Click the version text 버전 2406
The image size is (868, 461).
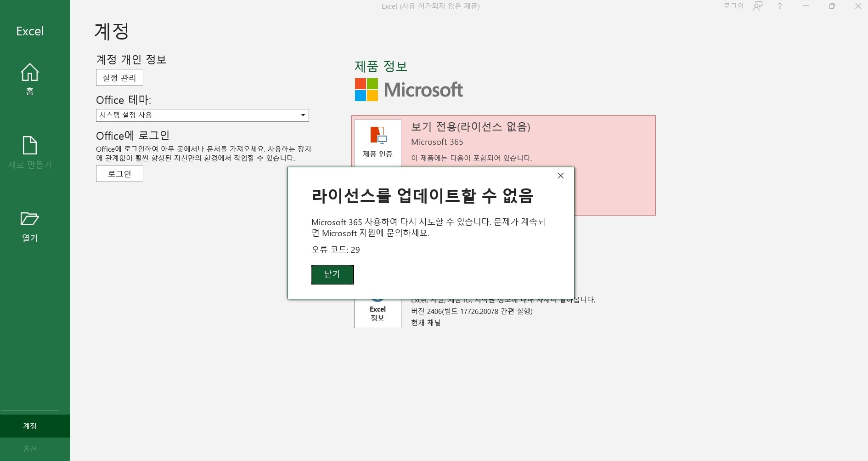click(472, 311)
